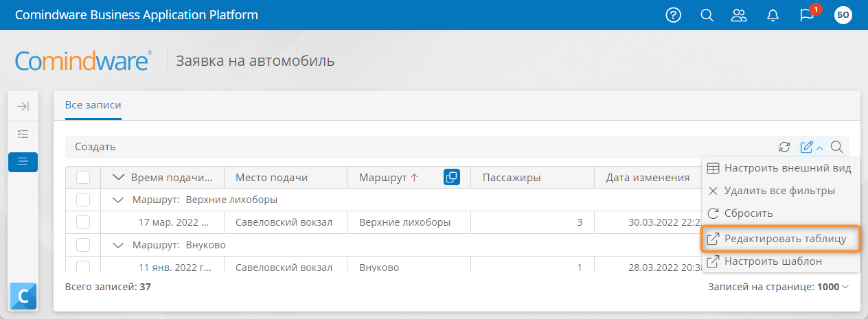Open the users group icon

[x=739, y=15]
